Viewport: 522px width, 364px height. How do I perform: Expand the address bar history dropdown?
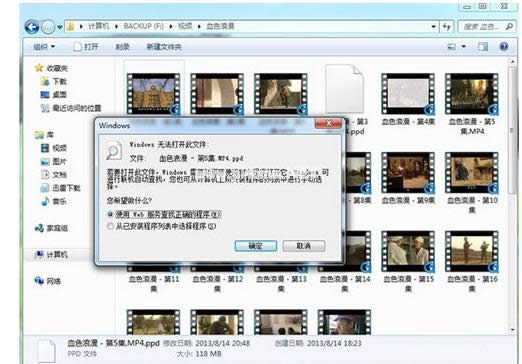tap(433, 26)
